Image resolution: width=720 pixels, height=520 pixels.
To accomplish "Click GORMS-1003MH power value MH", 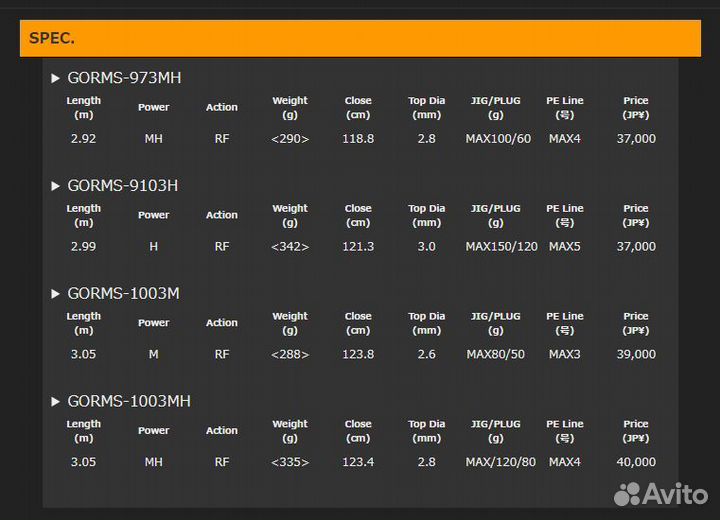I will coord(153,462).
